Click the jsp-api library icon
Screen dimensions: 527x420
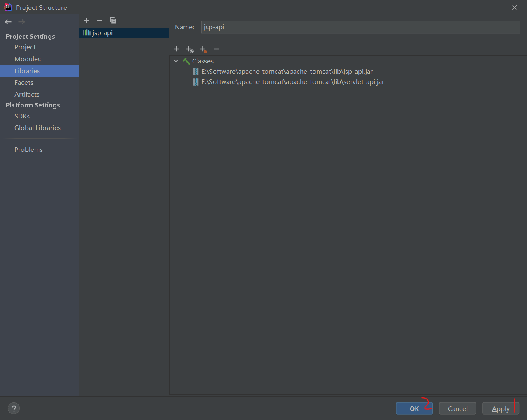[87, 32]
